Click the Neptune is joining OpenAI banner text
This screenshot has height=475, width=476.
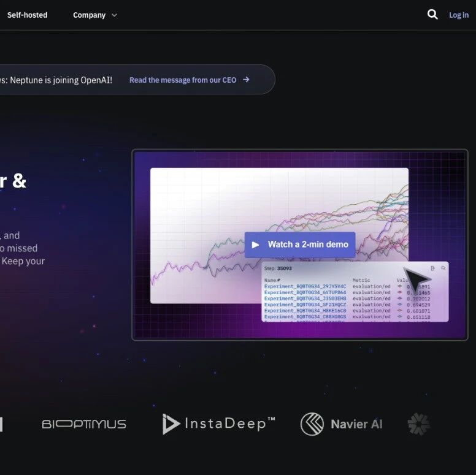[58, 80]
